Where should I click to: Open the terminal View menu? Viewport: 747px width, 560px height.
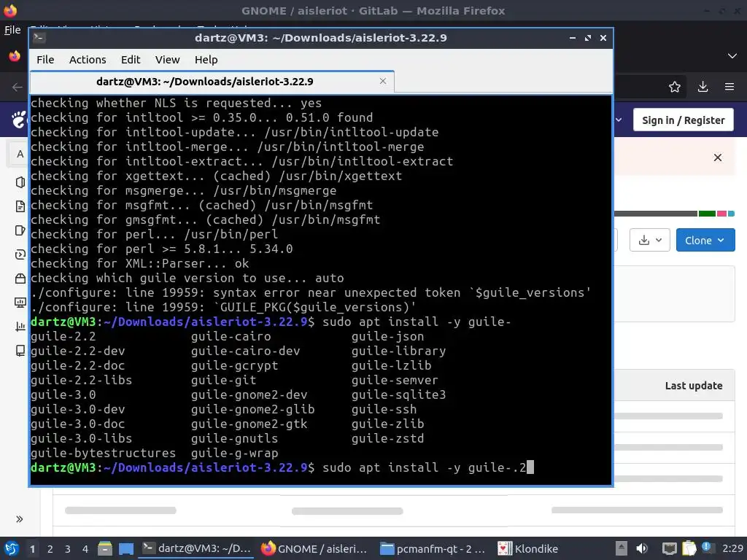pyautogui.click(x=167, y=60)
